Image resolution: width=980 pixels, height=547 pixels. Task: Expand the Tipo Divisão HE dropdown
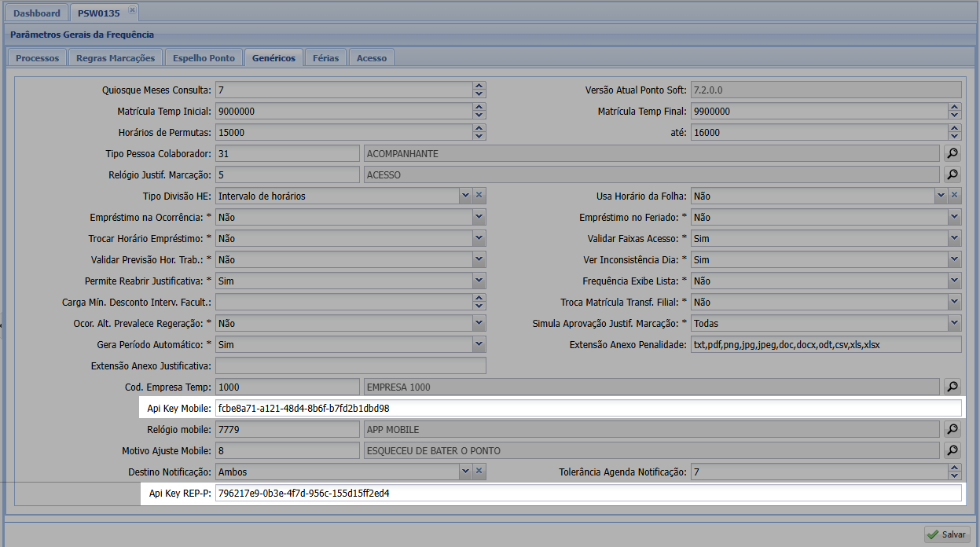(x=465, y=196)
